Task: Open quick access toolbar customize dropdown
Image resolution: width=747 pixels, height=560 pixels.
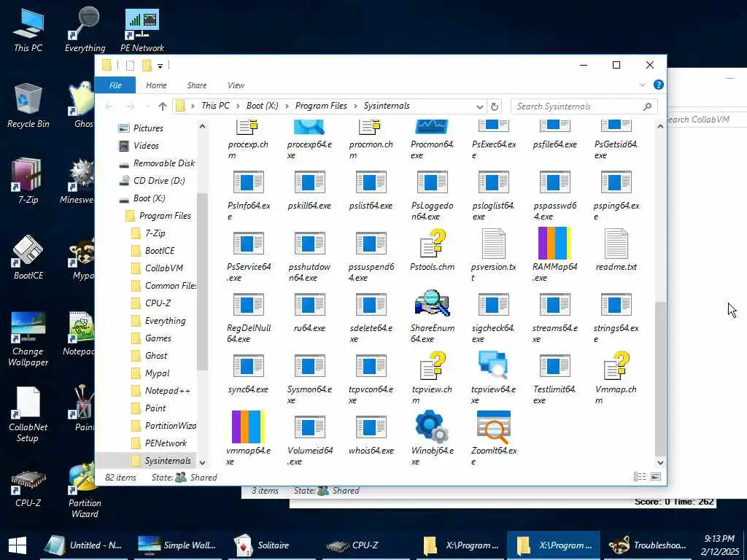Action: click(160, 66)
